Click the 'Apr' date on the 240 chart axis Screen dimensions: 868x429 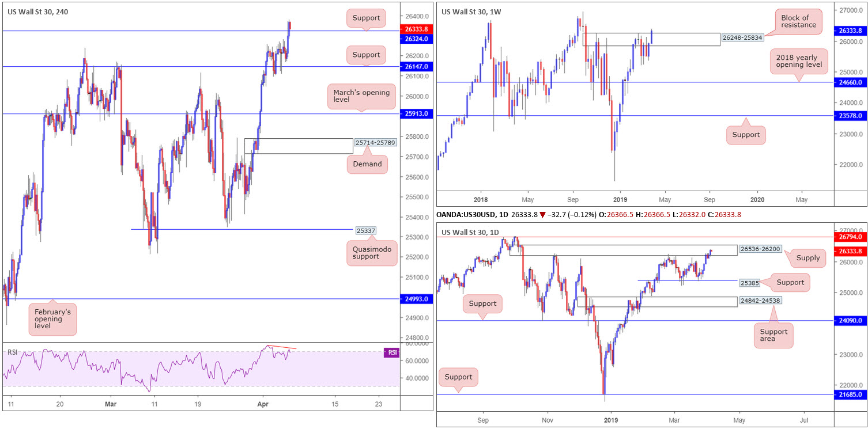pos(263,404)
